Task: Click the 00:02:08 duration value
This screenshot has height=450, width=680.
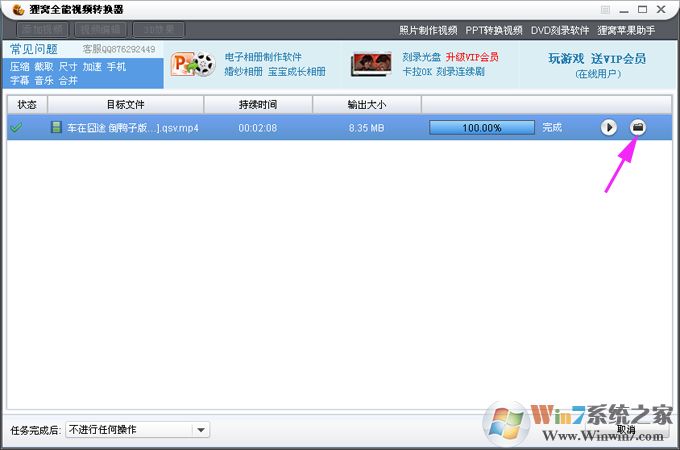Action: coord(258,128)
